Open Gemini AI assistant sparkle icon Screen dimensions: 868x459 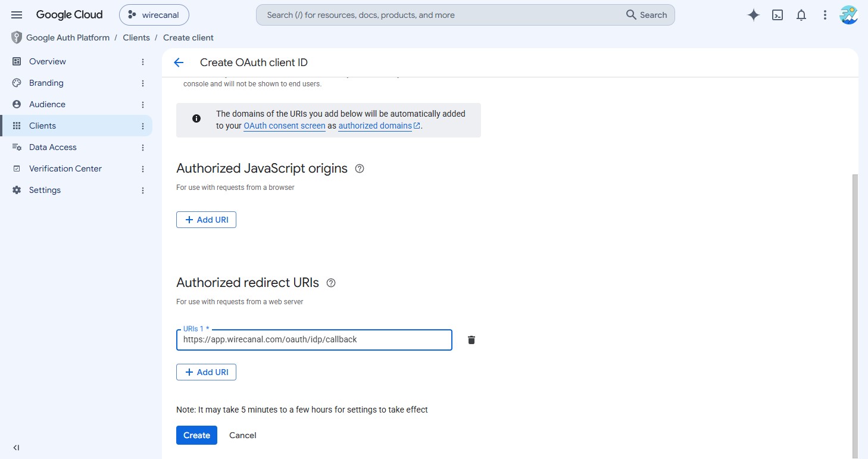pos(754,15)
